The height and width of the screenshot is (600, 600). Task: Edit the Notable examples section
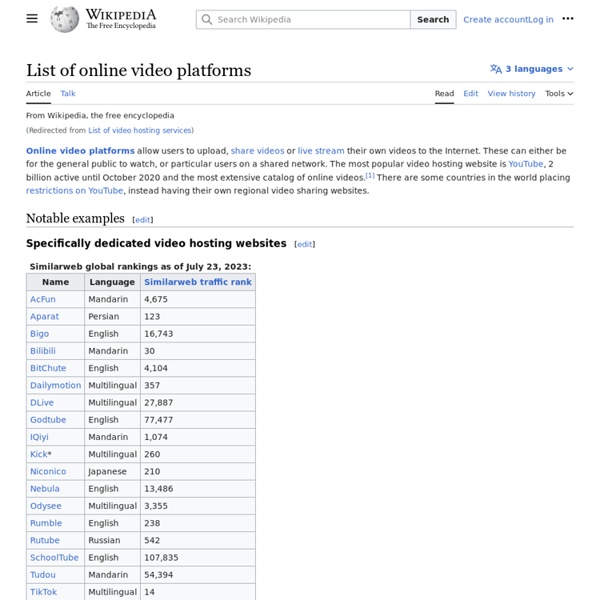click(144, 219)
